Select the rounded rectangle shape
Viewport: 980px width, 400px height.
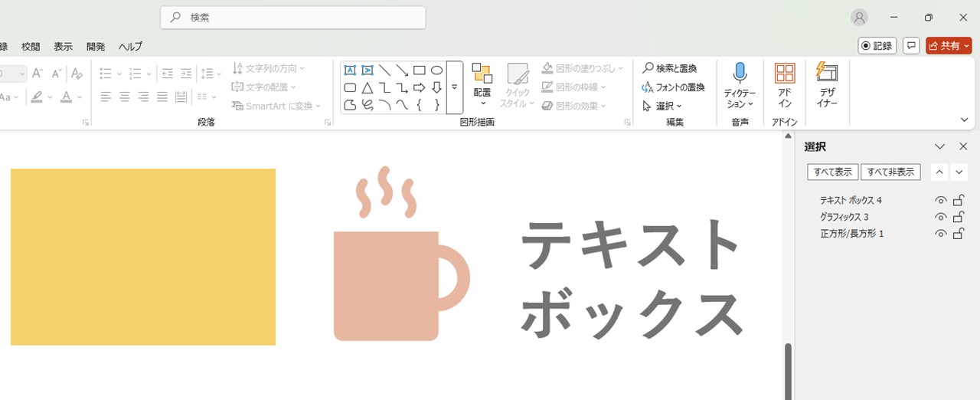click(350, 87)
